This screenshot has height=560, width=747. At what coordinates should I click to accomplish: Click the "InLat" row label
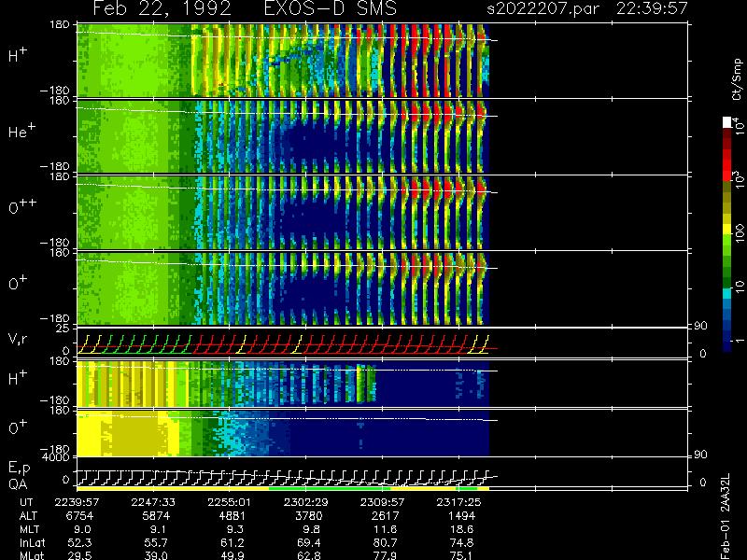click(x=32, y=542)
